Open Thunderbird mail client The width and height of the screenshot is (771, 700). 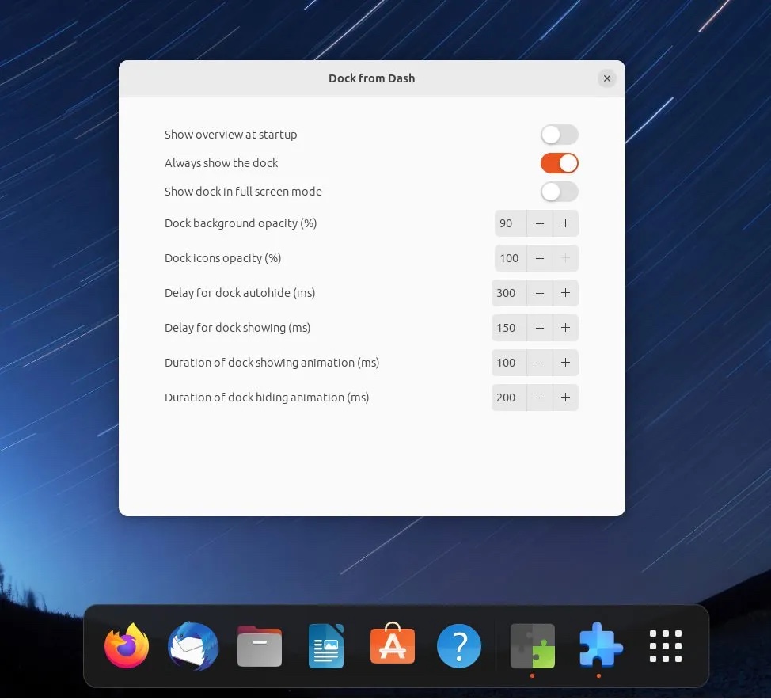point(192,645)
